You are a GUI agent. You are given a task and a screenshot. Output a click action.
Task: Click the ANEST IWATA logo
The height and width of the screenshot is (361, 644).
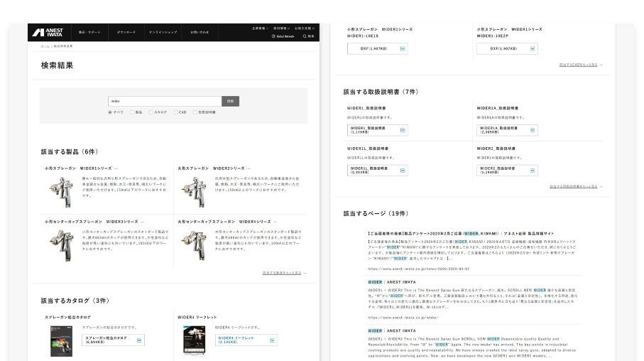click(x=48, y=33)
